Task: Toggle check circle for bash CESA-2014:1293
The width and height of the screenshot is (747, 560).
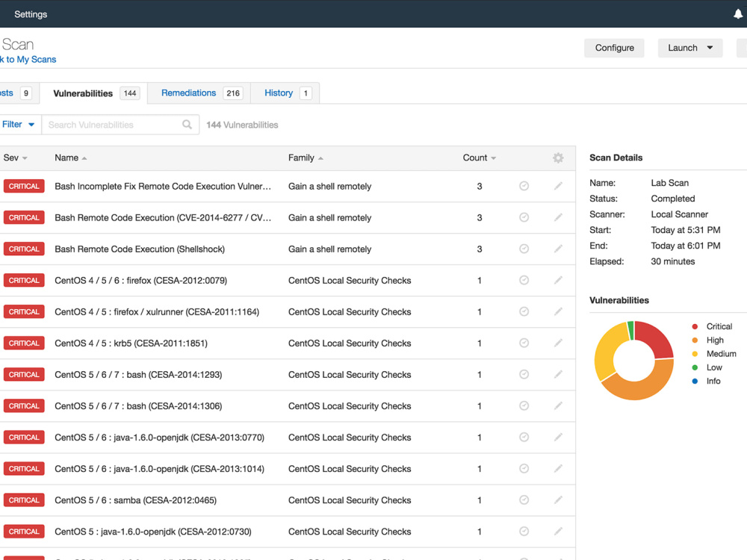Action: tap(524, 374)
